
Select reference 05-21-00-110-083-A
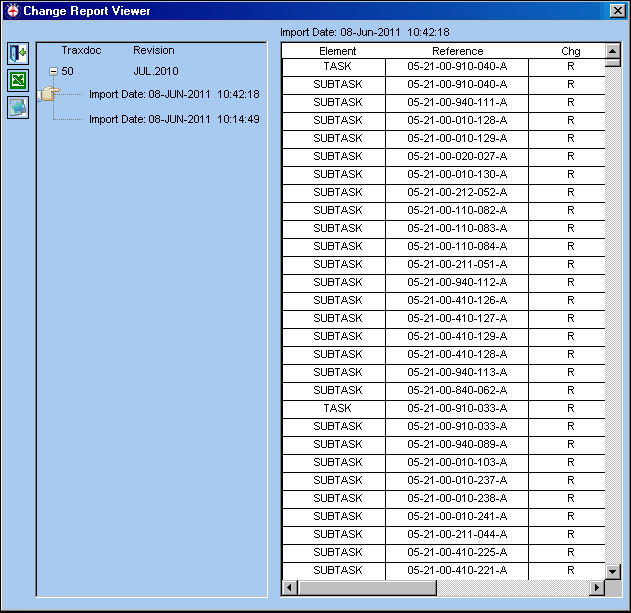click(x=457, y=229)
